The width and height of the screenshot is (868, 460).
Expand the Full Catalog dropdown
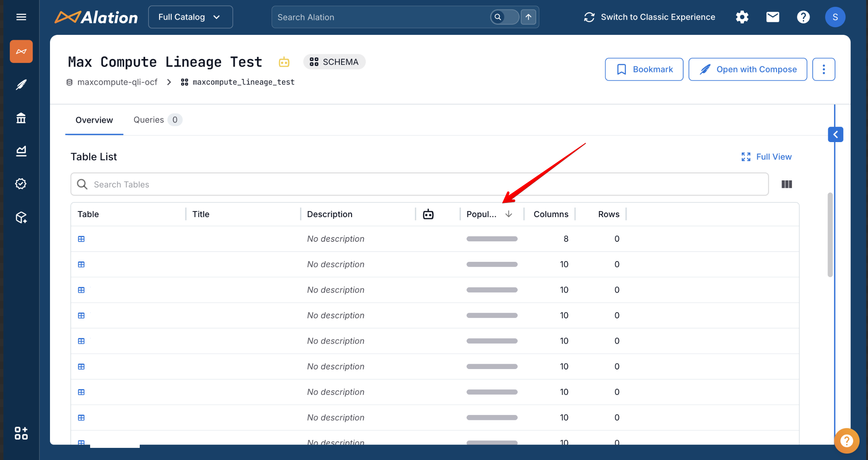point(190,17)
